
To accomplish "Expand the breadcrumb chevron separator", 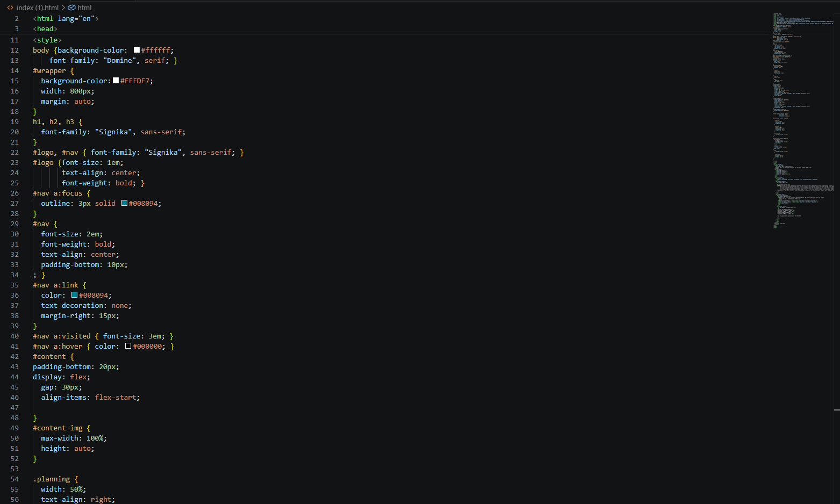I will 63,8.
